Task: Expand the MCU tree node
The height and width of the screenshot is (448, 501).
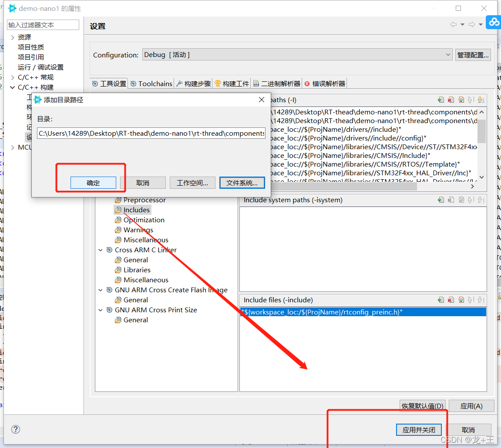Action: pyautogui.click(x=13, y=147)
